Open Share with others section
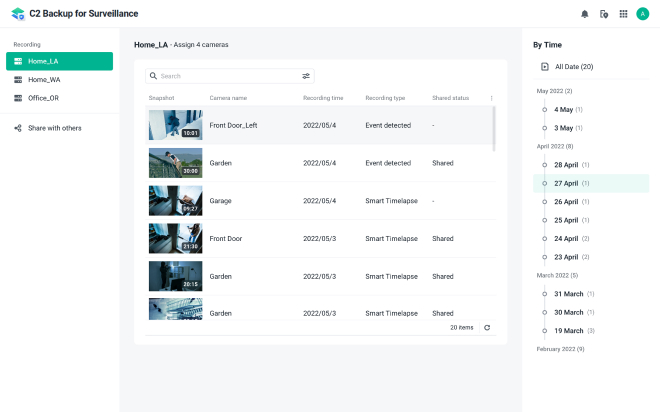This screenshot has width=660, height=412. tap(54, 128)
